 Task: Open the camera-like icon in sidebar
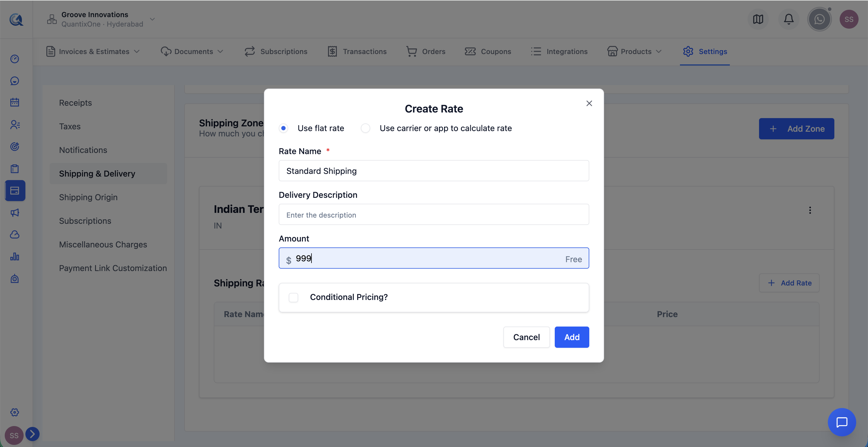14,279
